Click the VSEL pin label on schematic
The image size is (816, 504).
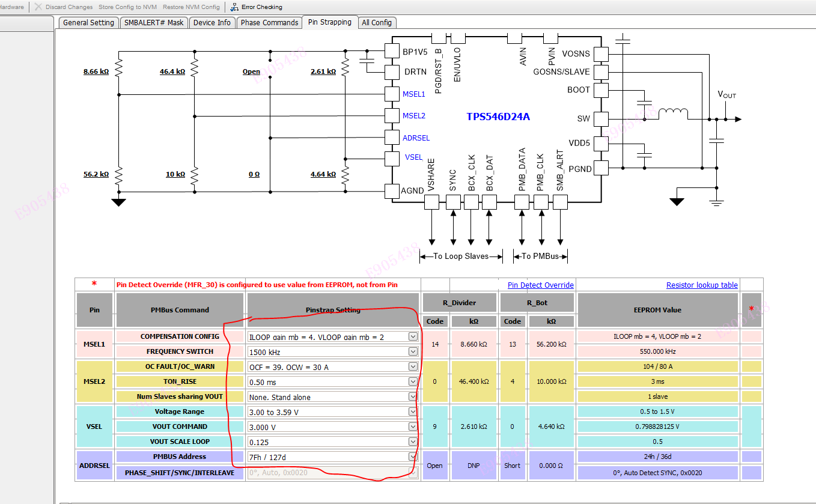(x=413, y=157)
